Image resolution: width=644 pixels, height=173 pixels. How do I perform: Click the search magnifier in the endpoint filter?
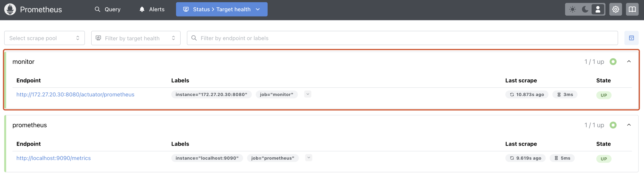(x=194, y=38)
